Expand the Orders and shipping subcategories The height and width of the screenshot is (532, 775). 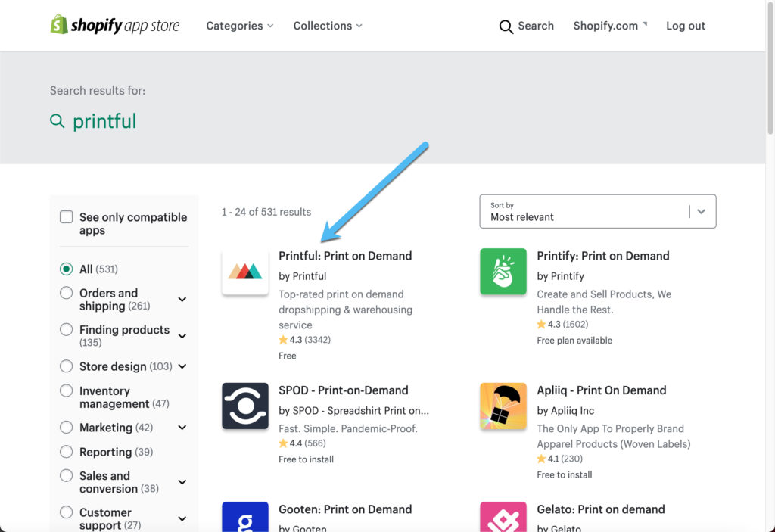pyautogui.click(x=182, y=300)
